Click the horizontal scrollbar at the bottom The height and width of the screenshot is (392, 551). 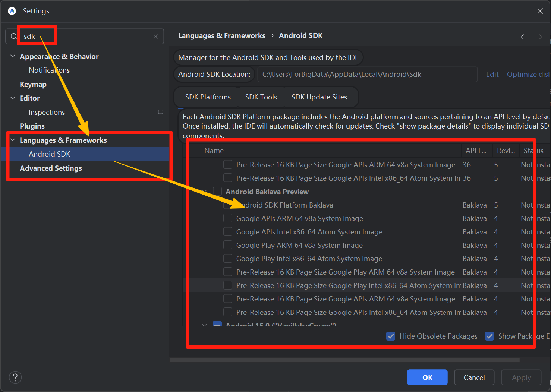(x=344, y=360)
